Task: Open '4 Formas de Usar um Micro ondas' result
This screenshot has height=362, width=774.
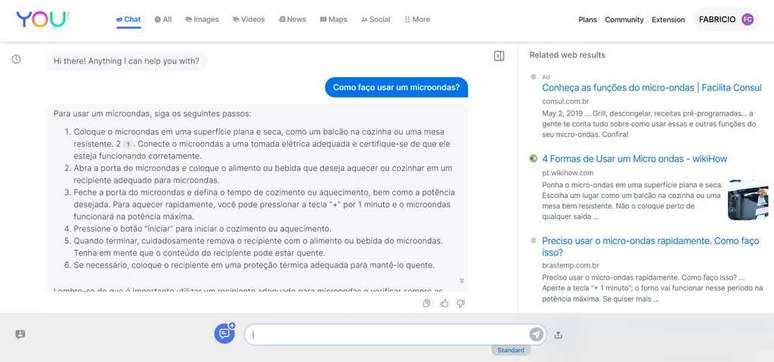Action: click(634, 159)
